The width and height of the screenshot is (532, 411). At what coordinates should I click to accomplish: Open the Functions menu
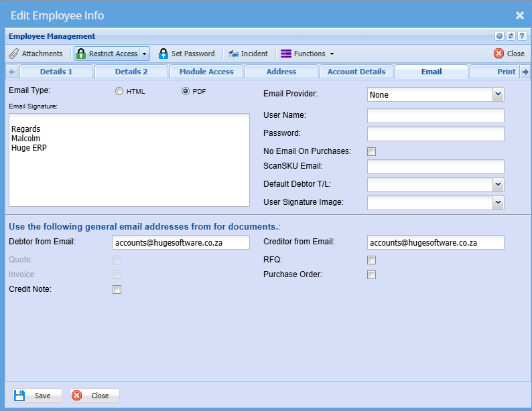[307, 54]
